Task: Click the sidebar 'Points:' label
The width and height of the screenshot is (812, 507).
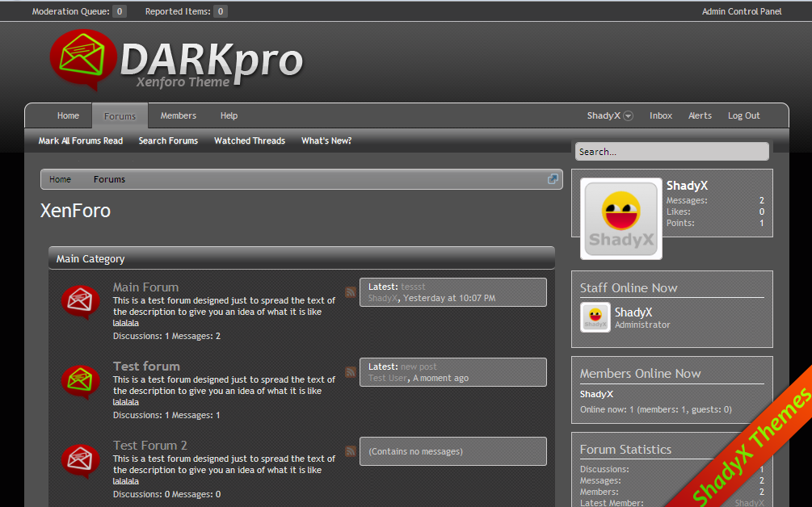Action: 680,223
